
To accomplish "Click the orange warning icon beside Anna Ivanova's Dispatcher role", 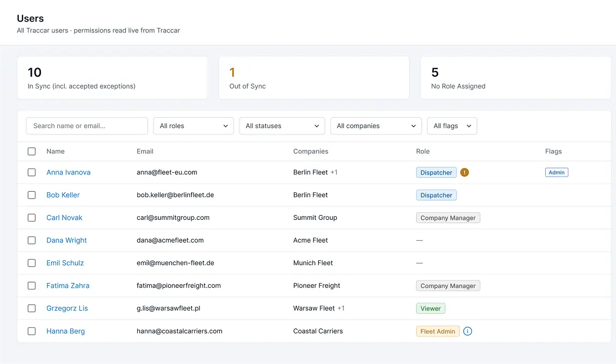I will [464, 172].
